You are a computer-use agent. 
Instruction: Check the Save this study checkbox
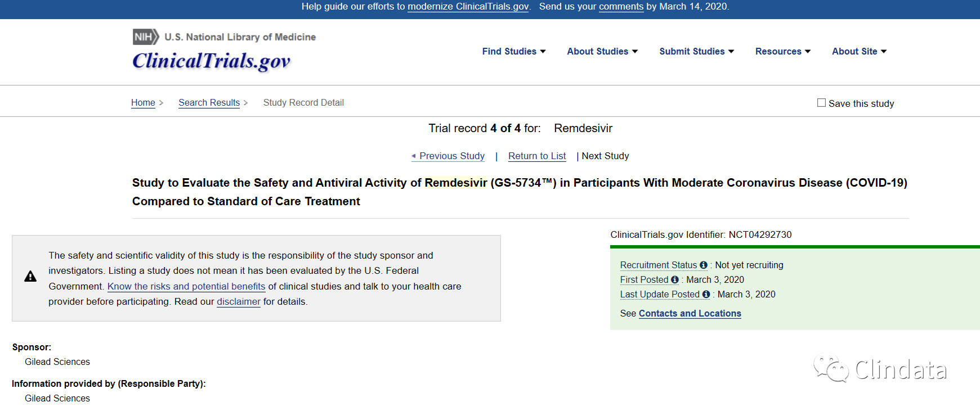coord(821,103)
